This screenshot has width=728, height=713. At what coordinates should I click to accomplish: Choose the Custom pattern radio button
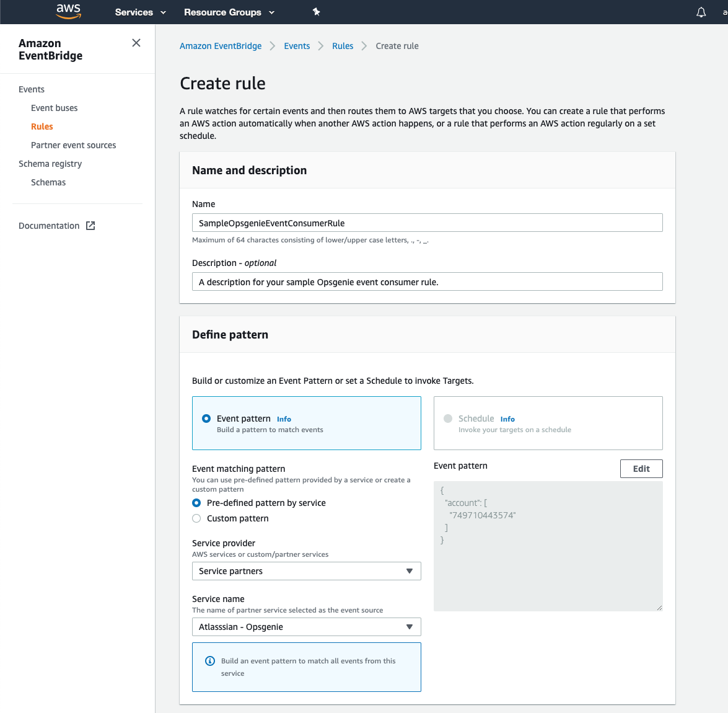196,518
